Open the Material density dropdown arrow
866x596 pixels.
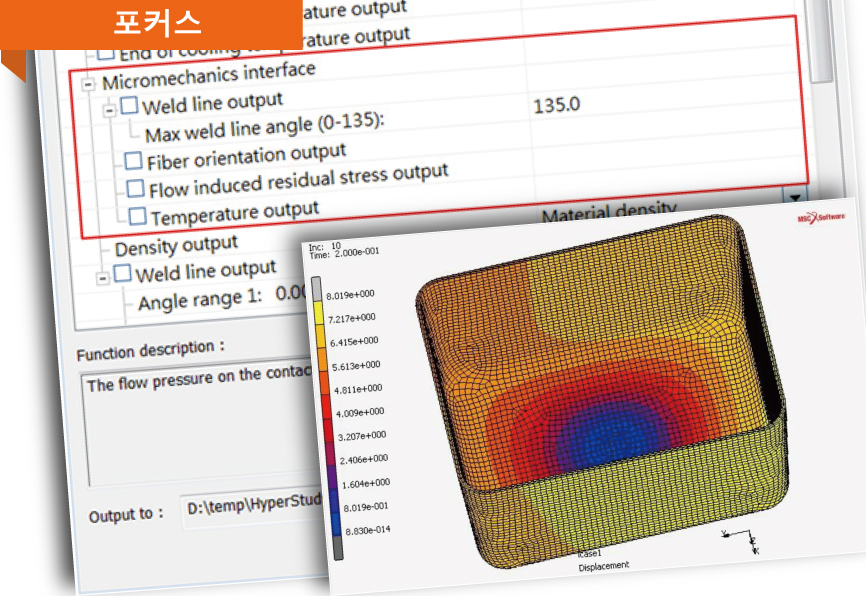click(795, 197)
